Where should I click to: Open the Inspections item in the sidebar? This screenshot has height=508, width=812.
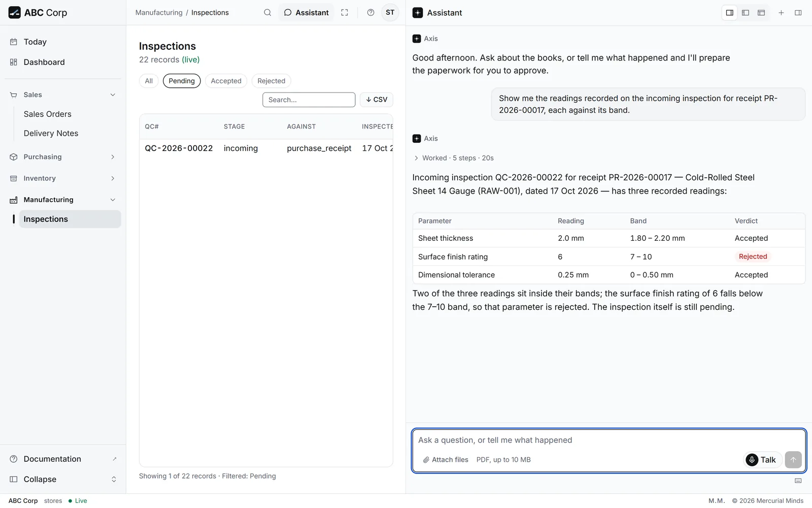(x=70, y=219)
